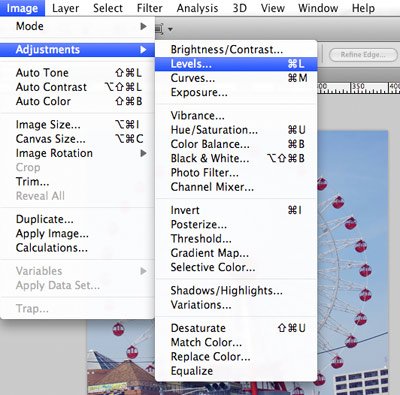Open the Analysis menu

pos(197,8)
